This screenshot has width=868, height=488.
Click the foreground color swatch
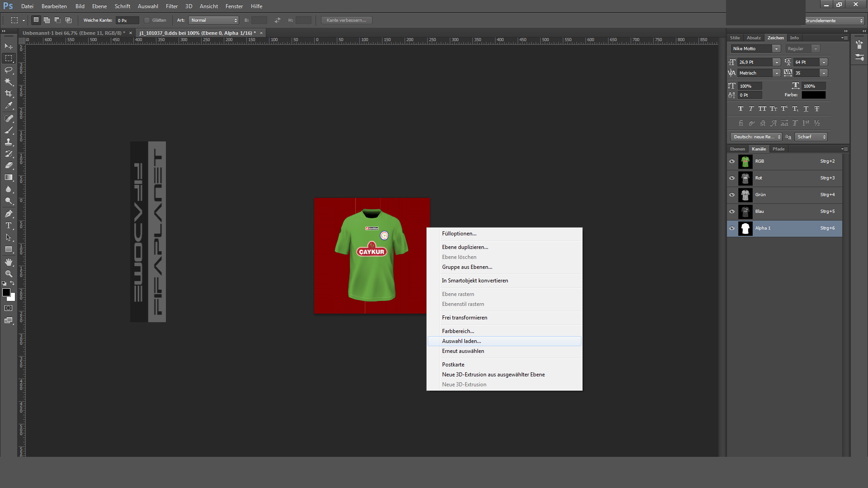pos(6,293)
